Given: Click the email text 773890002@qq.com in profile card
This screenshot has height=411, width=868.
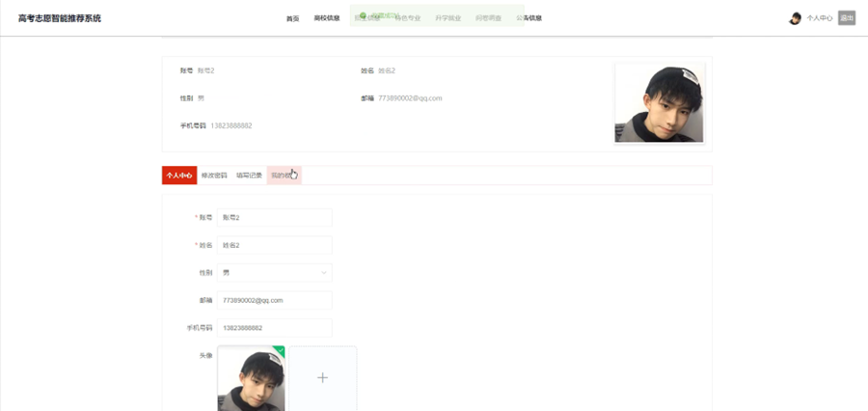Looking at the screenshot, I should (x=410, y=98).
